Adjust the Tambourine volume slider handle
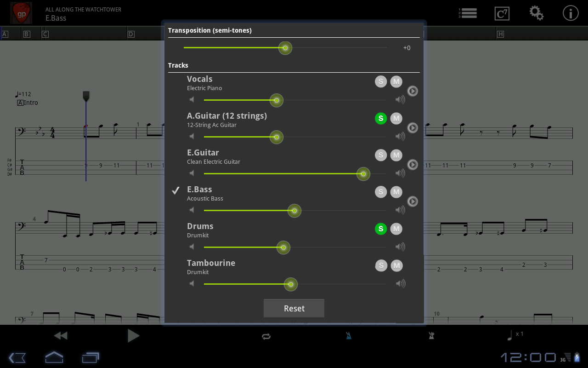Image resolution: width=588 pixels, height=368 pixels. click(x=291, y=284)
